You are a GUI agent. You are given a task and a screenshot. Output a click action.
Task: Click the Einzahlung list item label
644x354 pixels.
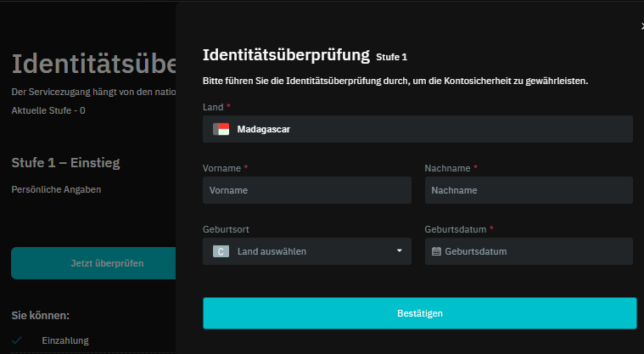pos(65,340)
